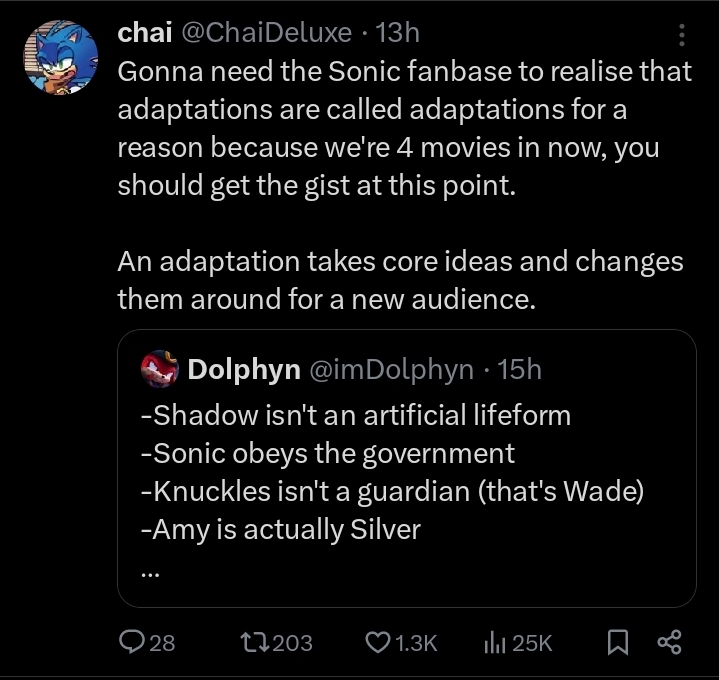719x680 pixels.
Task: View the 203 reposts count
Action: tap(292, 643)
